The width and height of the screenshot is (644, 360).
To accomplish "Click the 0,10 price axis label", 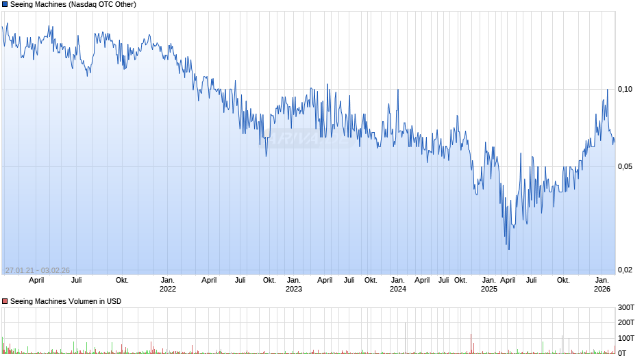I will point(625,89).
